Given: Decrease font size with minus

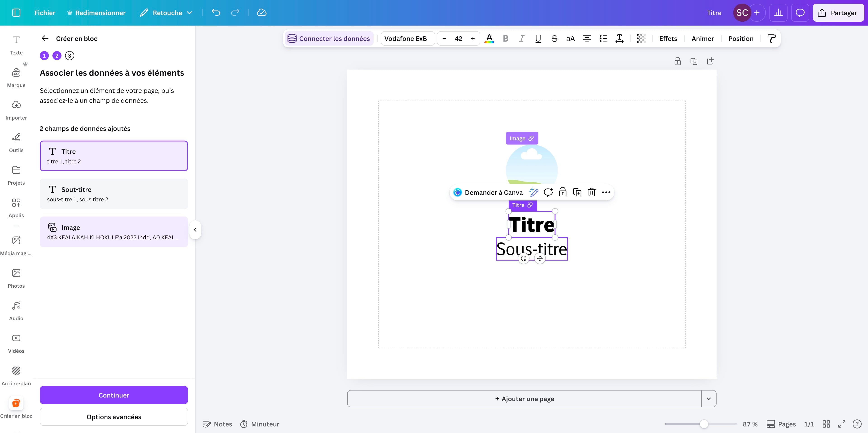Looking at the screenshot, I should [x=444, y=39].
